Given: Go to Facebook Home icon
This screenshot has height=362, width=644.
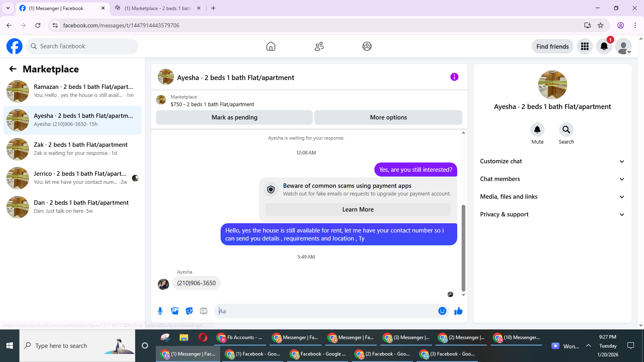Looking at the screenshot, I should coord(271,46).
